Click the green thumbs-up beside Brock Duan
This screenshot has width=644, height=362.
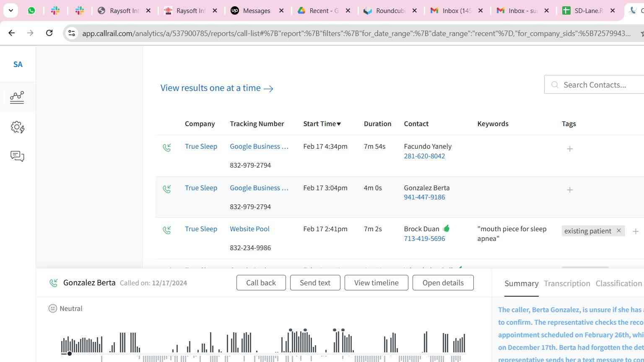coord(446,228)
